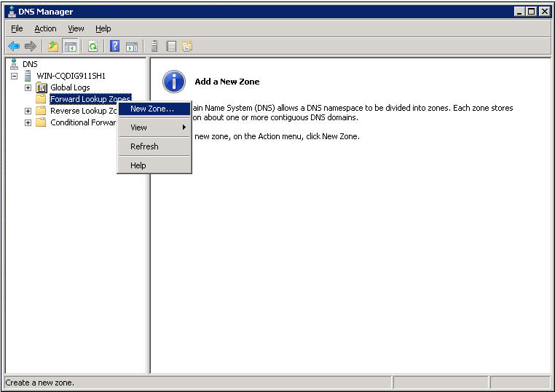Image resolution: width=555 pixels, height=392 pixels.
Task: Click the status bar text Create a new zone
Action: tap(39, 383)
